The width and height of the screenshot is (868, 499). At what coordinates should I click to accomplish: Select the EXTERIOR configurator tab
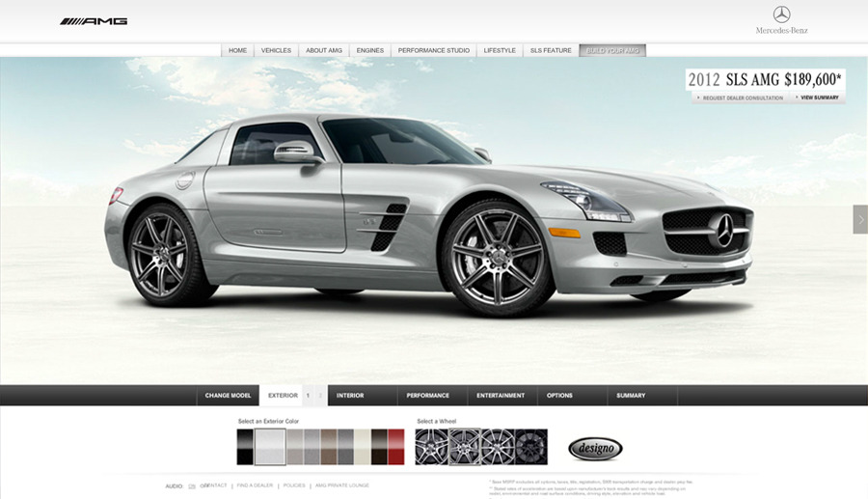tap(283, 396)
